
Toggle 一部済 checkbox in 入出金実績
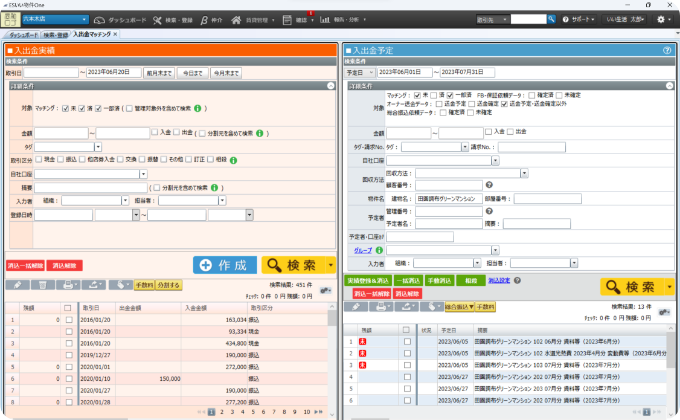98,108
